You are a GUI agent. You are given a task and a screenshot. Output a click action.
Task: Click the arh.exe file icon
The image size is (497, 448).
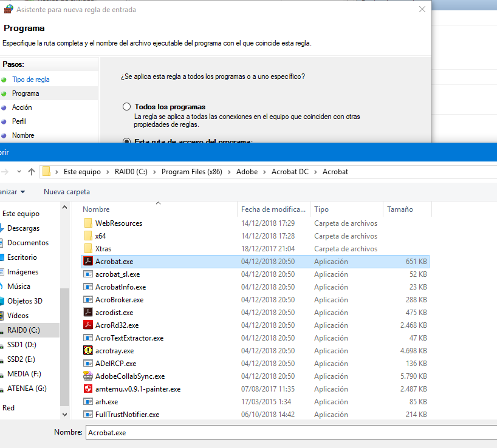[88, 401]
